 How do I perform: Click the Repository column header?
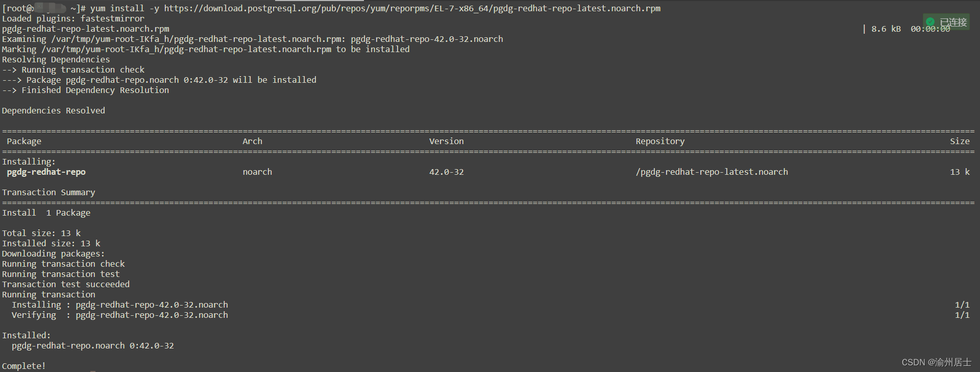coord(660,141)
